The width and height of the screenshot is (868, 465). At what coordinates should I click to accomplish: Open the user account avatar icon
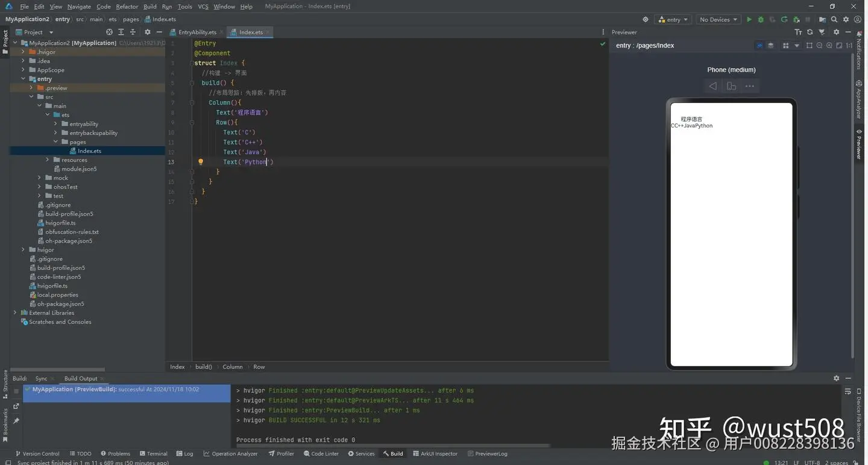point(858,19)
